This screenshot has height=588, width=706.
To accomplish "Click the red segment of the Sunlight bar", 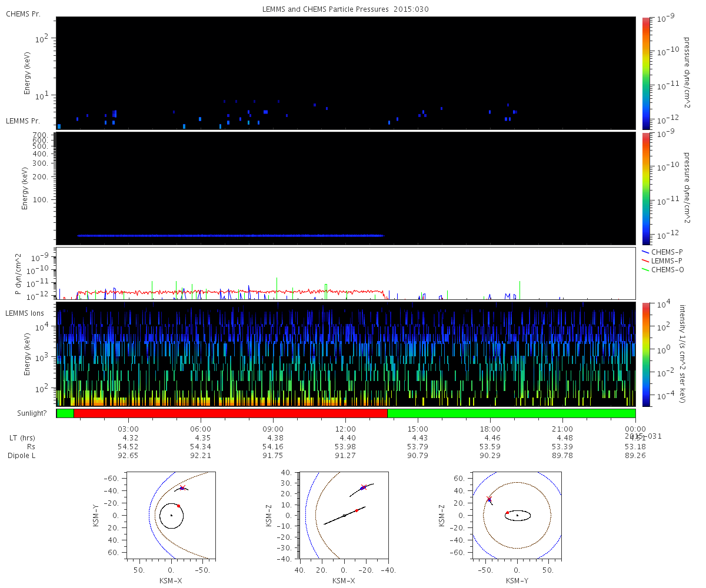I will coord(230,413).
